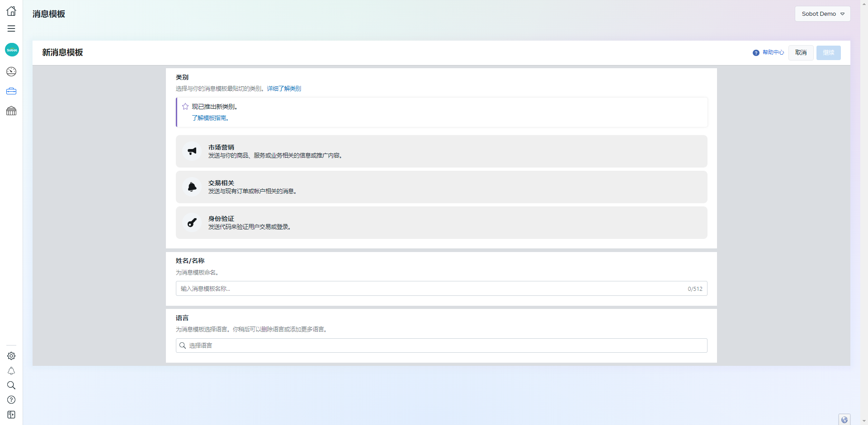Click the blue help center question icon

(756, 53)
